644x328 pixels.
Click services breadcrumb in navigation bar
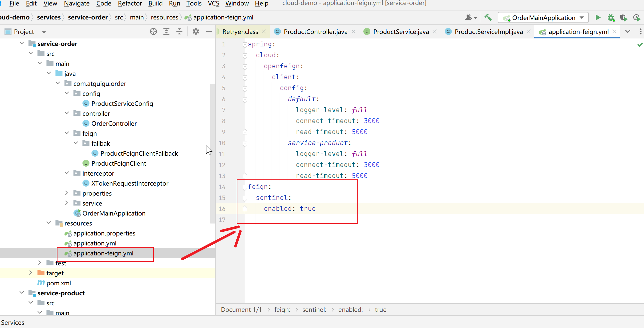click(49, 17)
